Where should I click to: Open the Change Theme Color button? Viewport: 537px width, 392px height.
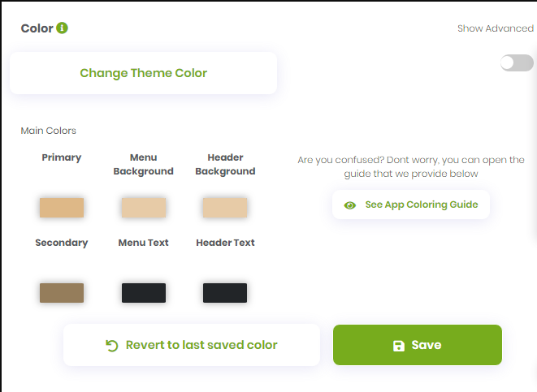143,73
